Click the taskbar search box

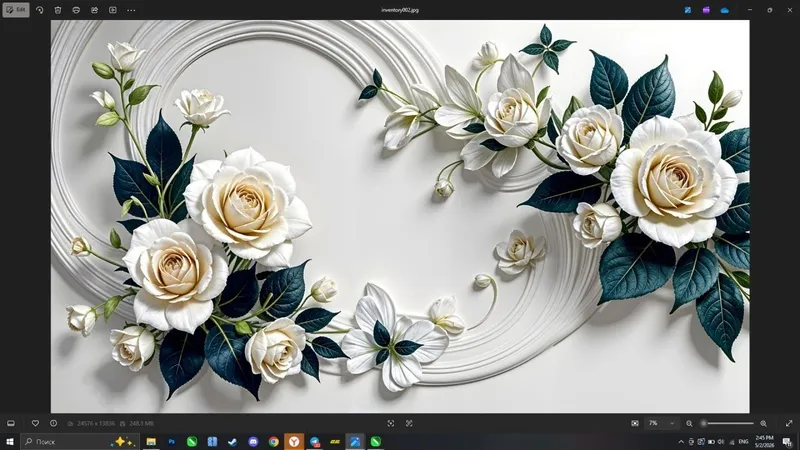79,442
